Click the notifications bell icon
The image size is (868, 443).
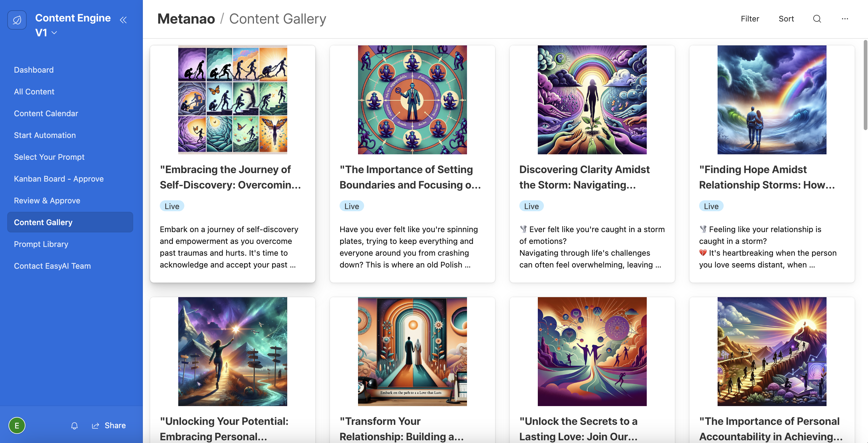[74, 425]
